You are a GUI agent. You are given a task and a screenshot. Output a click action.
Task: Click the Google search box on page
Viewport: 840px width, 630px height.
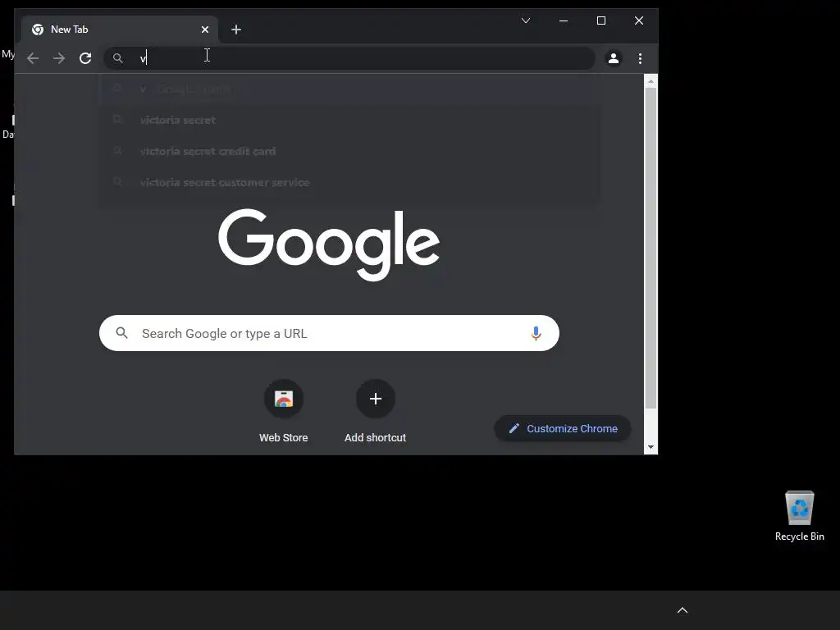pyautogui.click(x=329, y=333)
